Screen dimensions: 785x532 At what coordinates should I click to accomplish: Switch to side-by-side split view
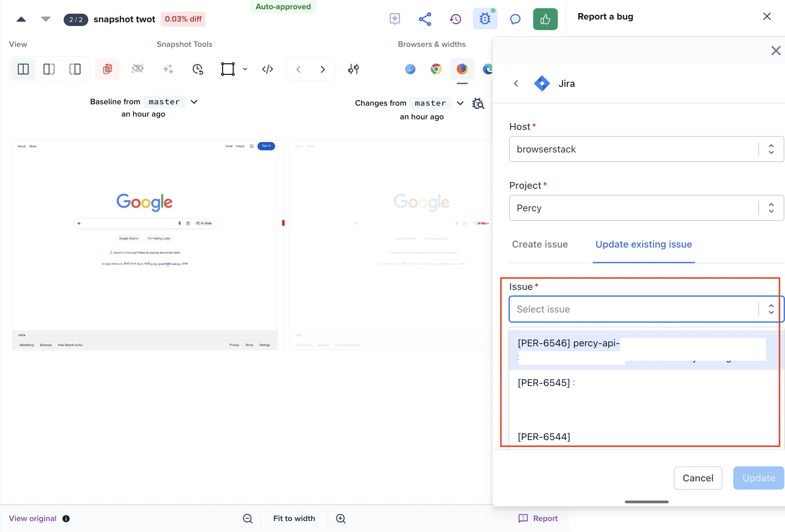pyautogui.click(x=23, y=69)
